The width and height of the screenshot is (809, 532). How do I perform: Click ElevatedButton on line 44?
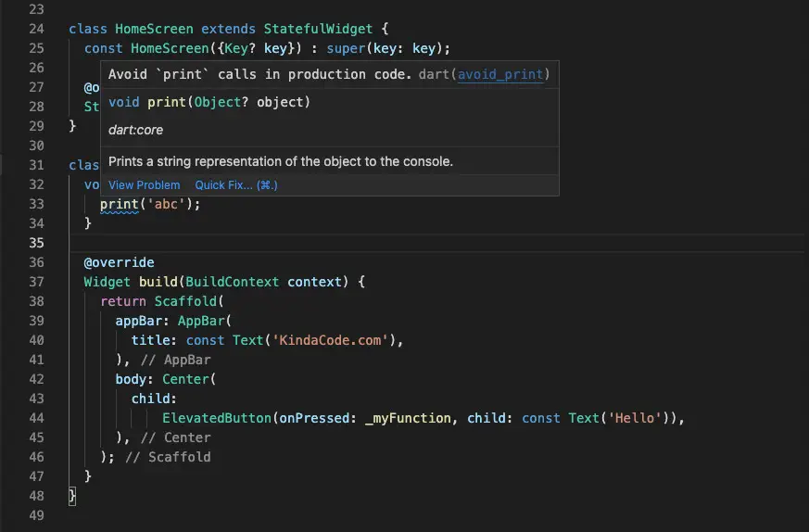[x=217, y=419]
